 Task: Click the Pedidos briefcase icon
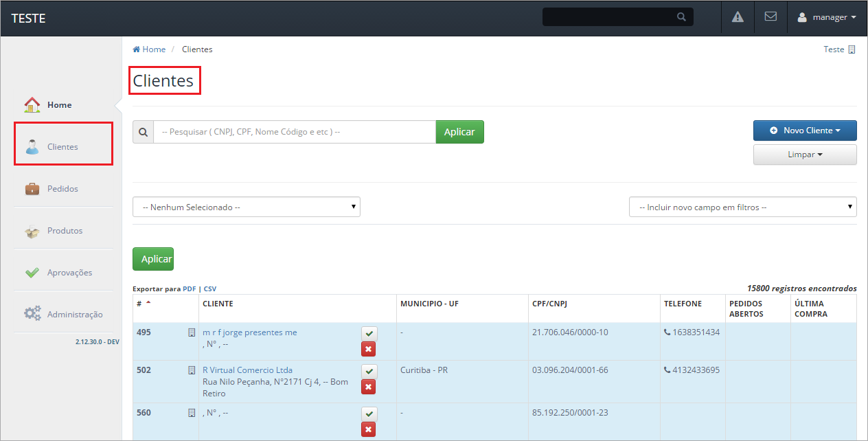[x=32, y=188]
